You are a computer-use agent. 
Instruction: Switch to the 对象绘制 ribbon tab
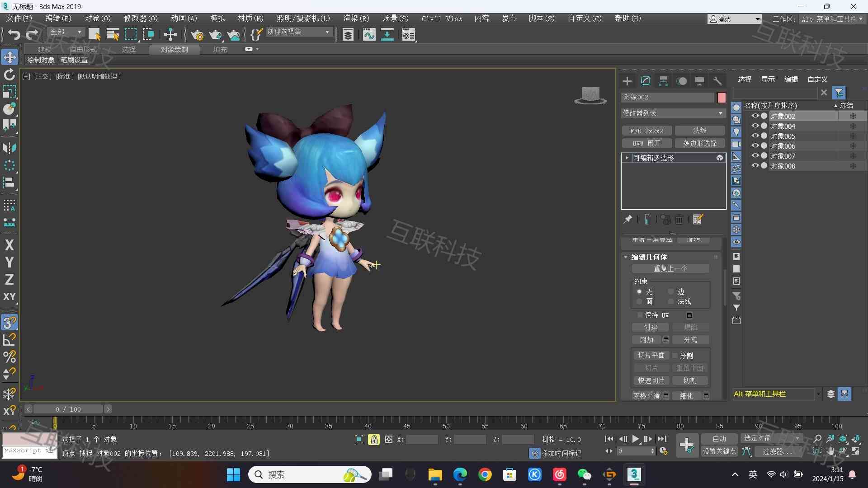click(174, 49)
